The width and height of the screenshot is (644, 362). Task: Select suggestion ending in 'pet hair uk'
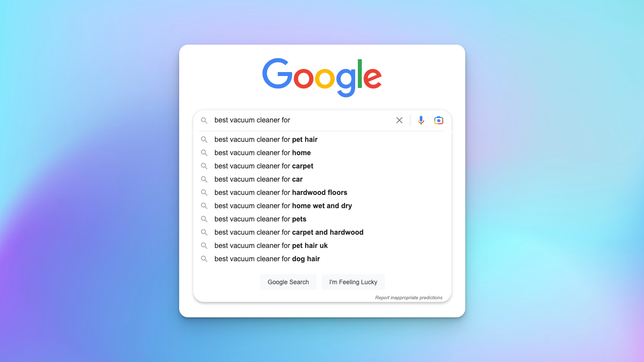(x=271, y=245)
